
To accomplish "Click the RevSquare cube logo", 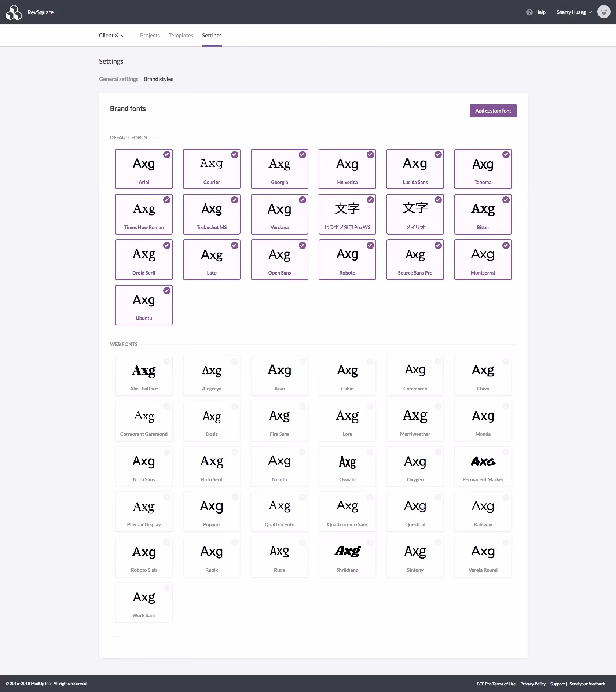I will [14, 12].
